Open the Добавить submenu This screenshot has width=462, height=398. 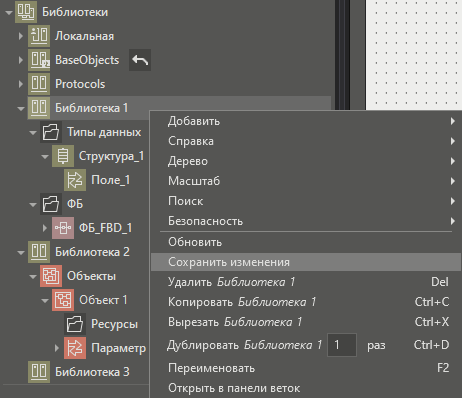pyautogui.click(x=306, y=121)
